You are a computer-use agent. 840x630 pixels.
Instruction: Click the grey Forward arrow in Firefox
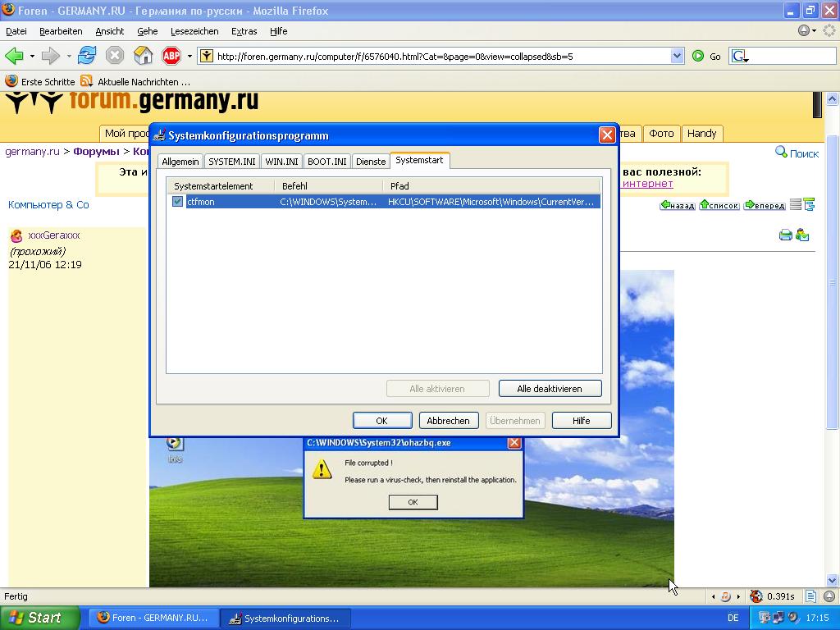(50, 56)
